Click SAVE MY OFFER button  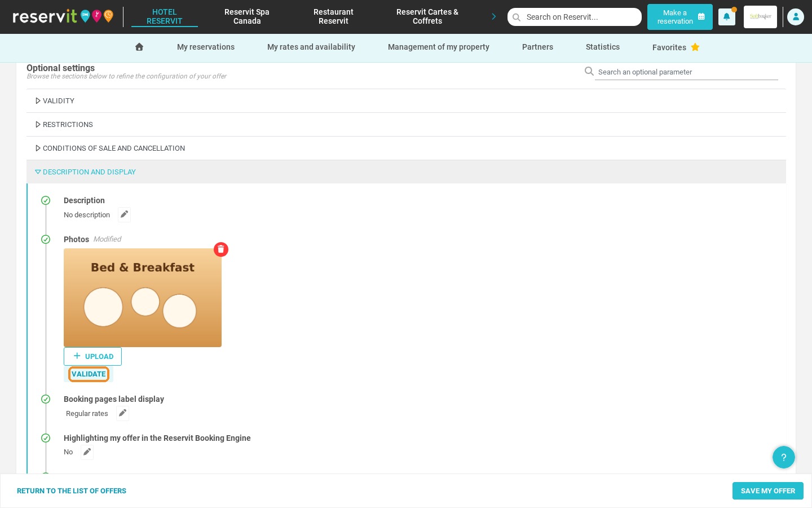[767, 491]
